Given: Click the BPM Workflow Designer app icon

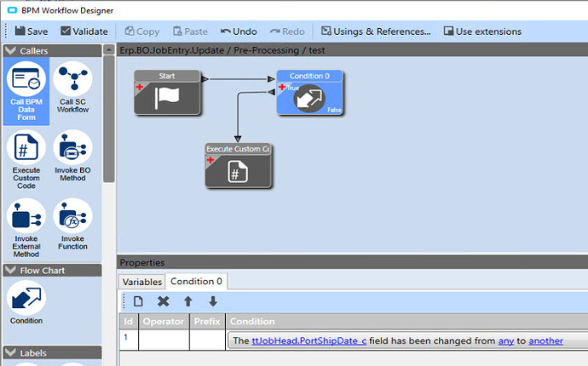Looking at the screenshot, I should (x=13, y=10).
